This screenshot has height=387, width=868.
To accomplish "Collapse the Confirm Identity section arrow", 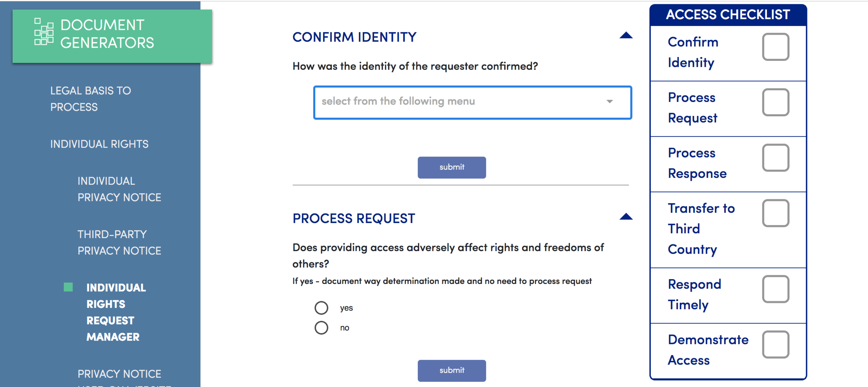I will point(626,35).
